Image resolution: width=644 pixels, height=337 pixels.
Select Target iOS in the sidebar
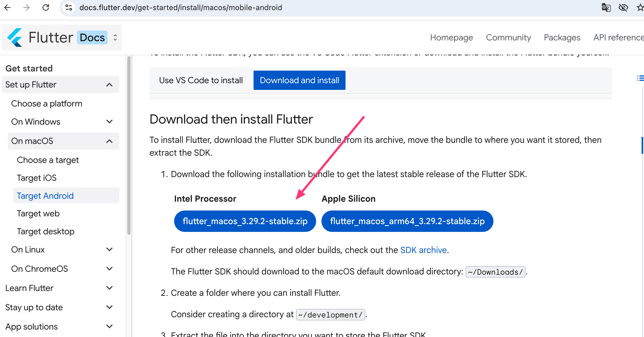(x=37, y=178)
